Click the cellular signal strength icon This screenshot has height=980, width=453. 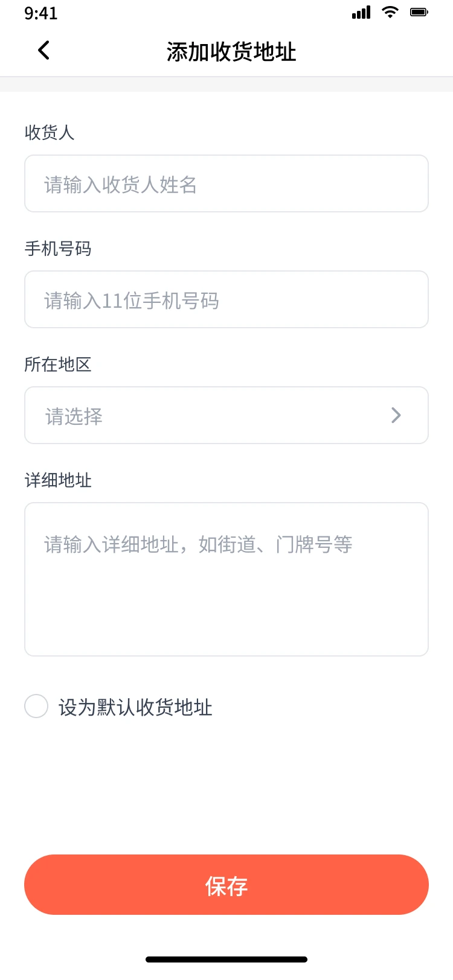tap(361, 13)
